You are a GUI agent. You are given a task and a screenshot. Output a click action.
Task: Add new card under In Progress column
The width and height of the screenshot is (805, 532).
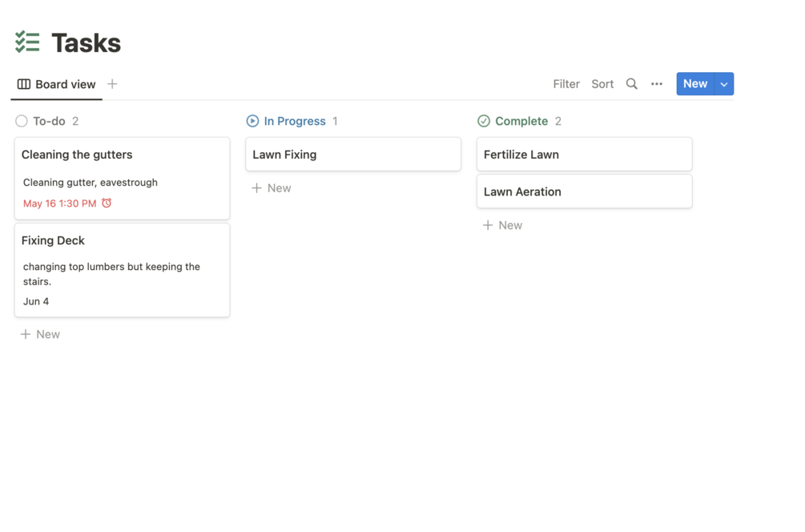[x=272, y=188]
